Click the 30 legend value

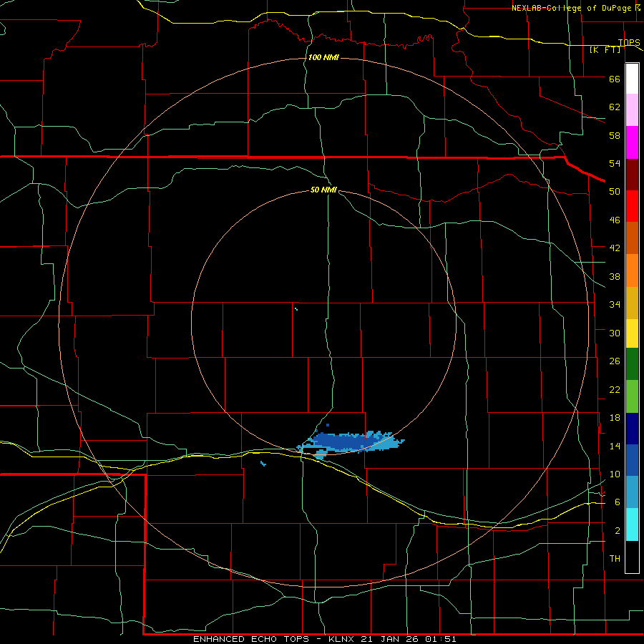point(615,333)
